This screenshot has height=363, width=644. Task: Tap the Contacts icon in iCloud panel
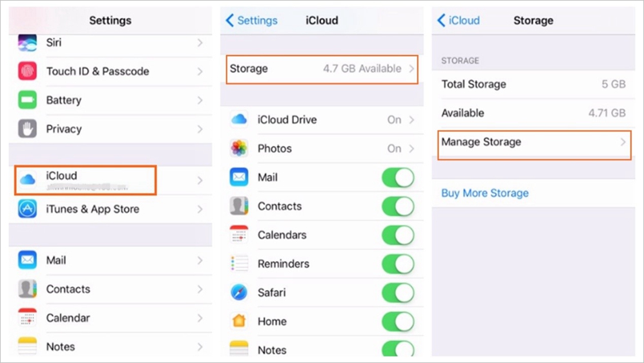click(x=239, y=206)
